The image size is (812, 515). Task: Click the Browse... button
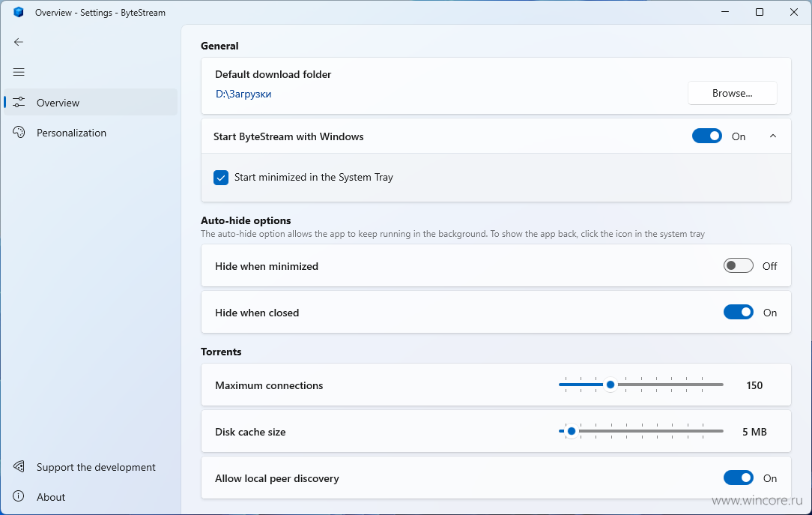[733, 93]
